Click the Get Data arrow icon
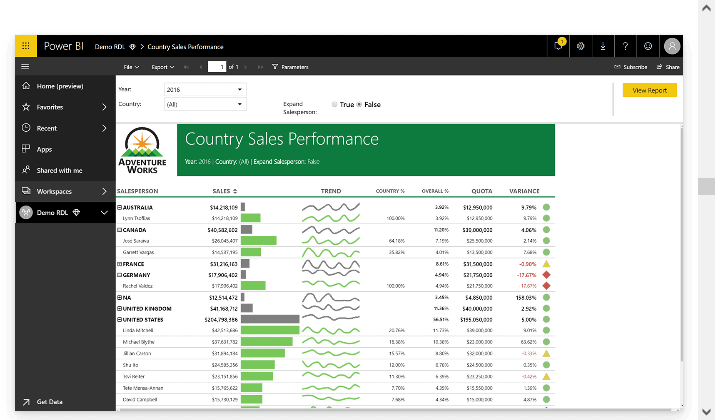 coord(26,402)
